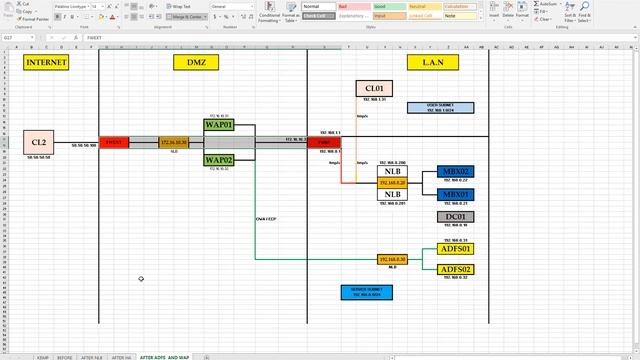Open Find & Select menu
Viewport: 640px width, 360px height.
click(x=584, y=11)
